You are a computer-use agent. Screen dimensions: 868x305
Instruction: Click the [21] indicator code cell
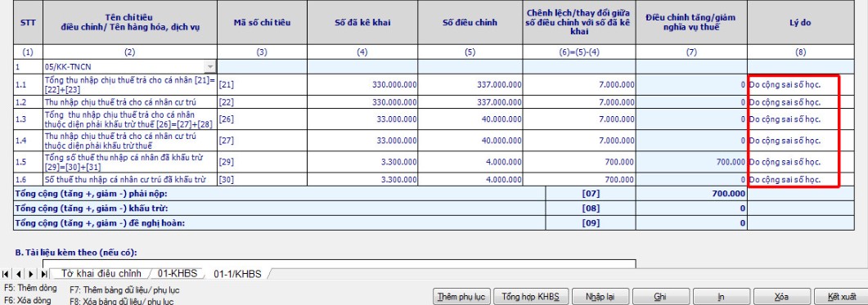[262, 85]
